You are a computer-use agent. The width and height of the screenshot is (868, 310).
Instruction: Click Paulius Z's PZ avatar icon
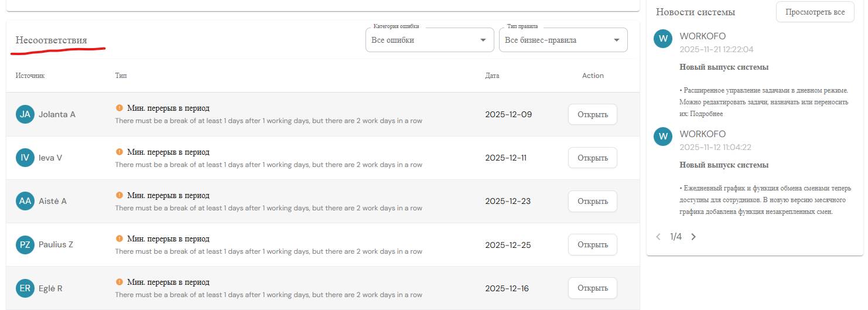pos(25,244)
